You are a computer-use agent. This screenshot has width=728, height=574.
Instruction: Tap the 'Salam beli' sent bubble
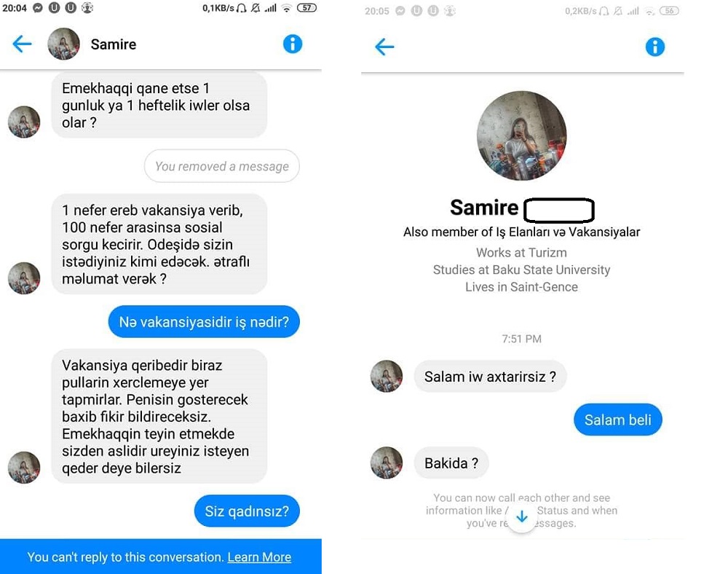617,420
